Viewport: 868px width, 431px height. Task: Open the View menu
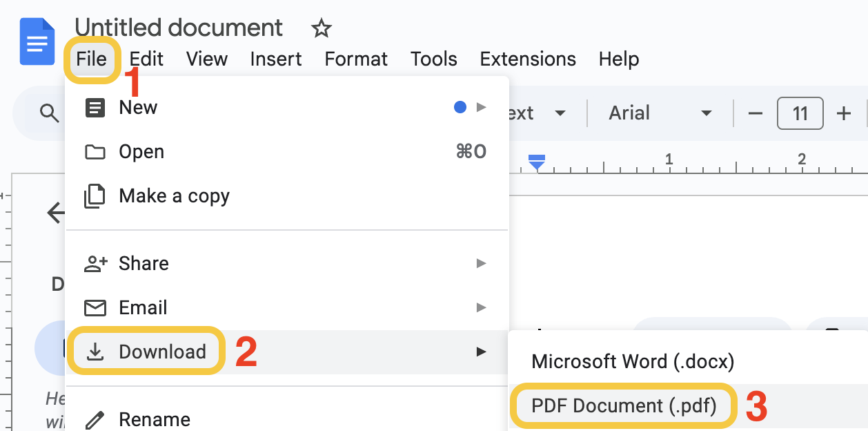click(x=207, y=59)
